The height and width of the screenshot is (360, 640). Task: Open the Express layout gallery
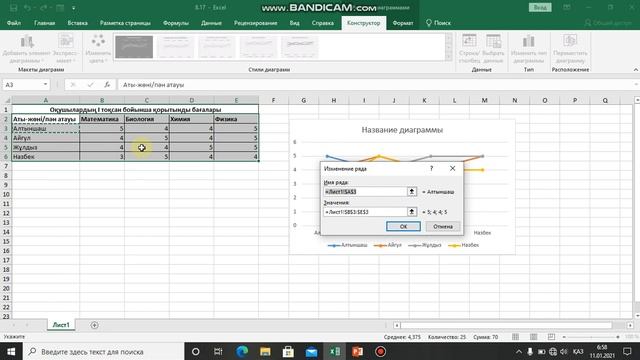tap(65, 49)
